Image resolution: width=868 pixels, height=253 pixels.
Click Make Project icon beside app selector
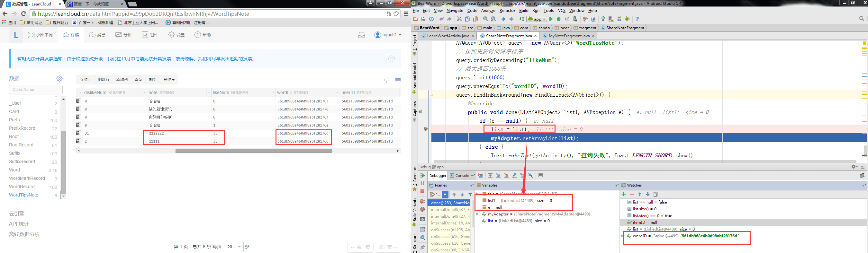click(522, 19)
